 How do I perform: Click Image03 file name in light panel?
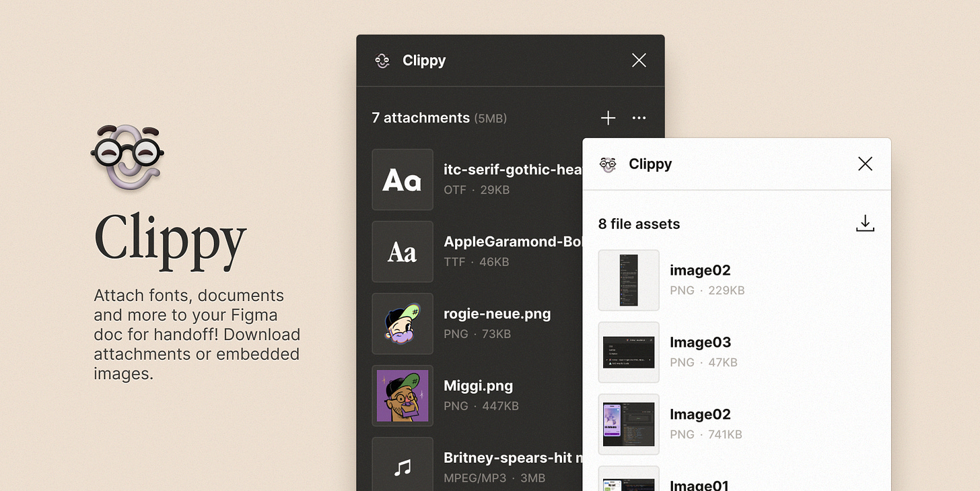[x=700, y=342]
